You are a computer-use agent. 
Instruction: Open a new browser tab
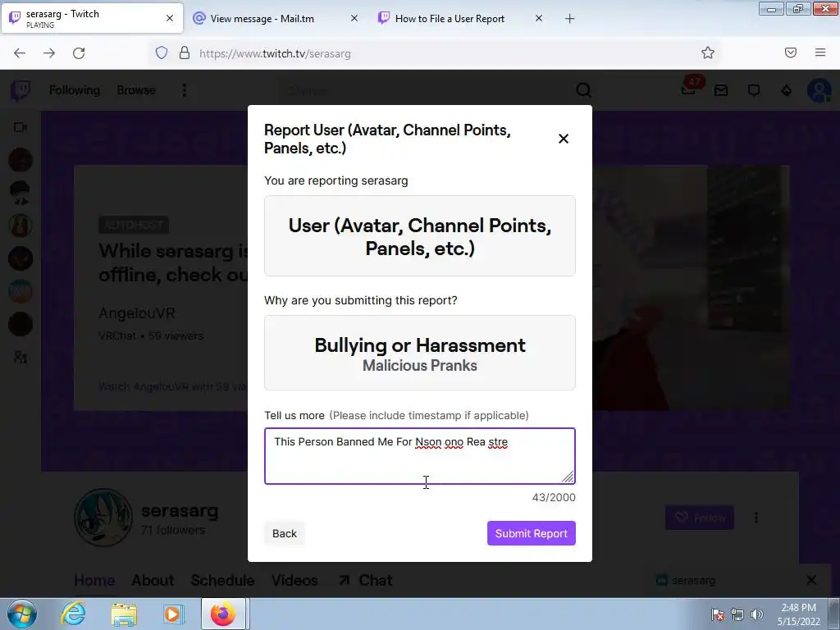[x=569, y=19]
